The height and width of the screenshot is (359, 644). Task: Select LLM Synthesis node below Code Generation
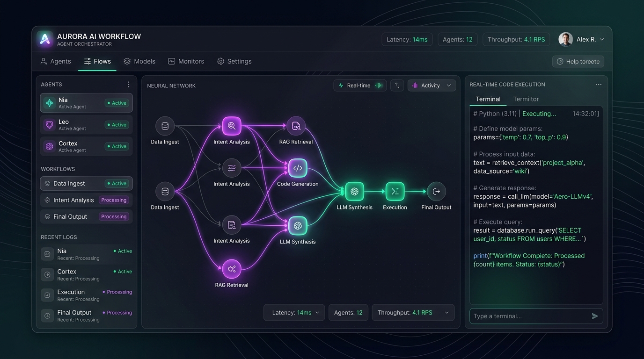click(x=298, y=226)
